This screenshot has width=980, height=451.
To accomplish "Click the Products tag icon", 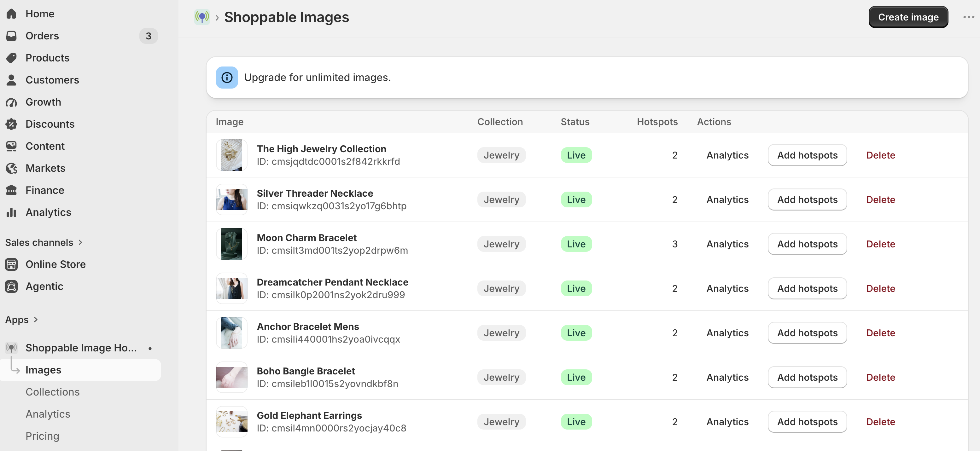I will click(11, 58).
